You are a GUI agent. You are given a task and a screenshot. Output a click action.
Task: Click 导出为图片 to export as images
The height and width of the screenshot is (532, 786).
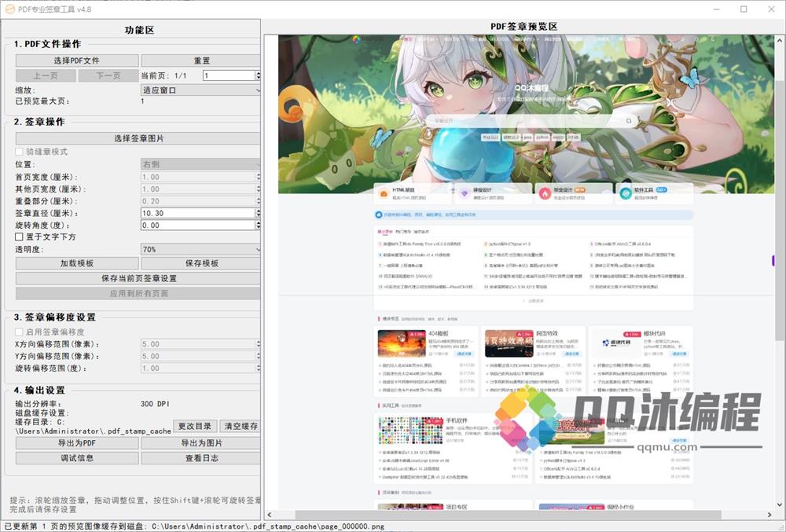click(202, 442)
